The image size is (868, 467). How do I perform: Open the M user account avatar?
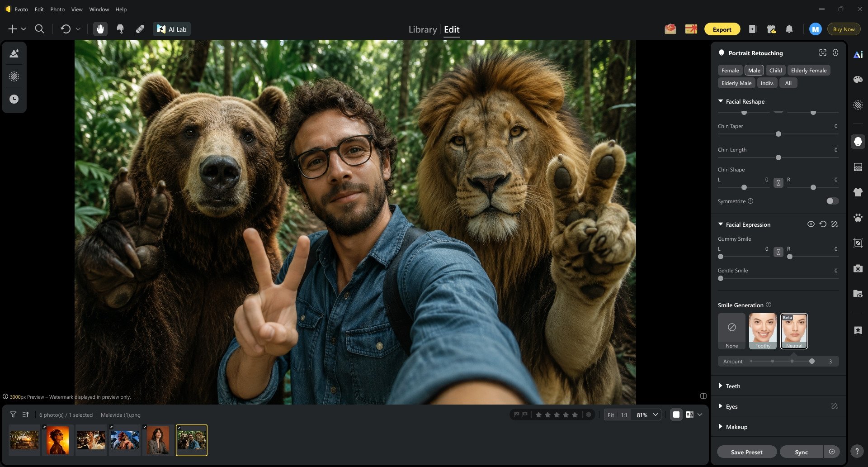(x=815, y=29)
